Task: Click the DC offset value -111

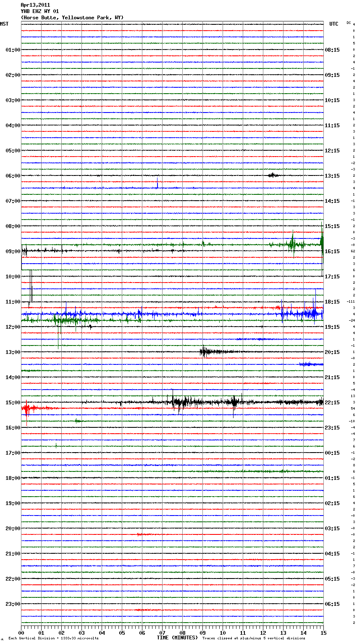Action: point(351,301)
